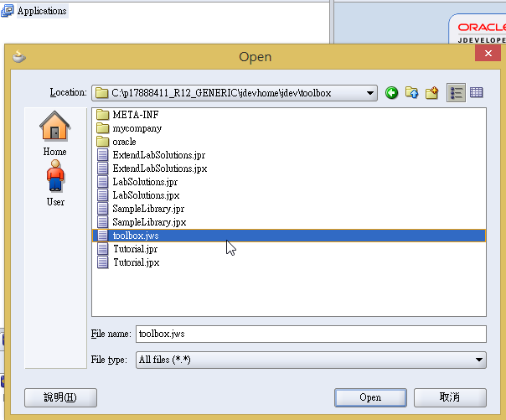Click the folder icon in Location field
506x420 pixels.
[101, 93]
